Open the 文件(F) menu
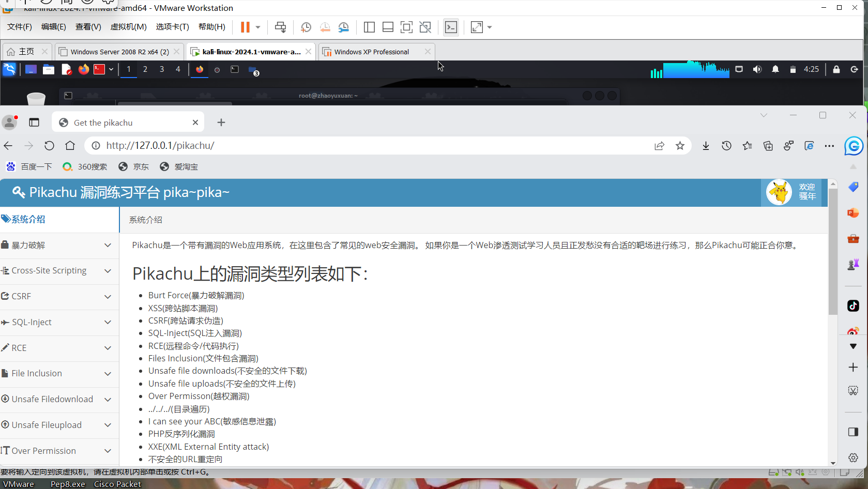This screenshot has height=489, width=868. (20, 27)
